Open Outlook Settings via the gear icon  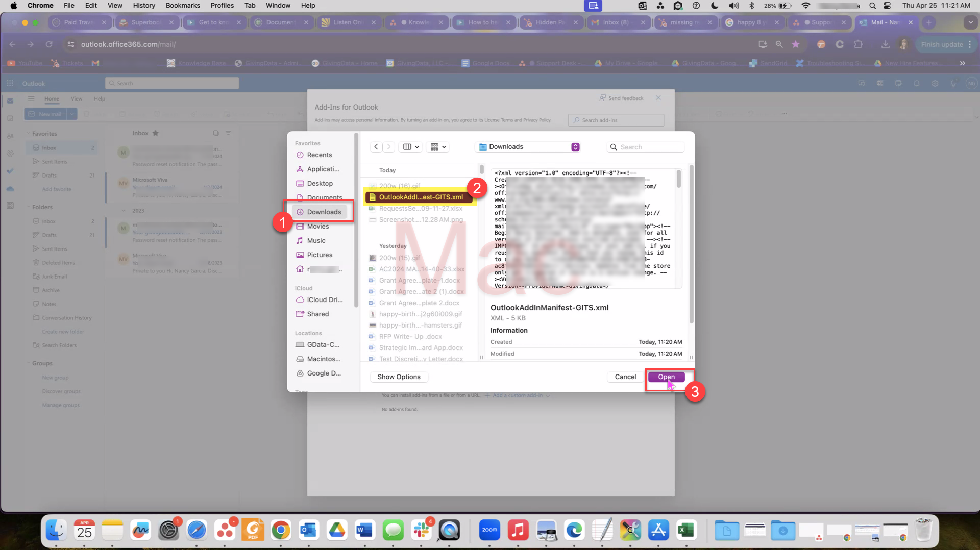click(935, 83)
